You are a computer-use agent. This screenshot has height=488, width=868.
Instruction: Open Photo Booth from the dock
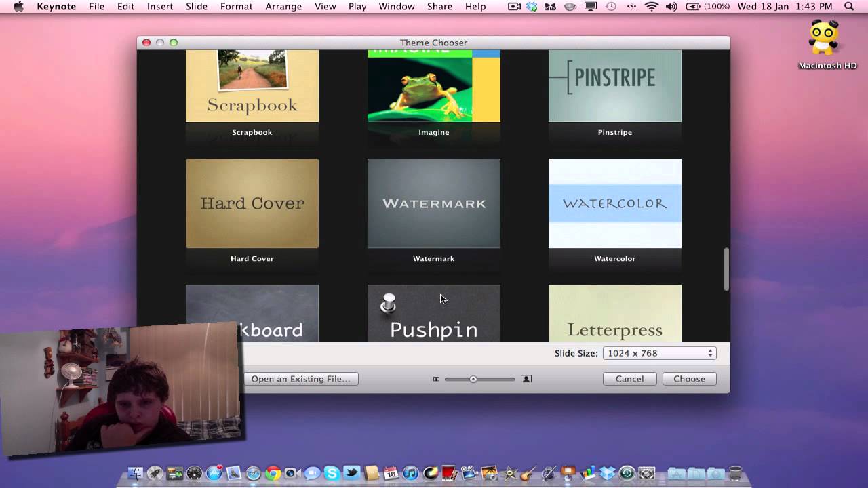450,473
